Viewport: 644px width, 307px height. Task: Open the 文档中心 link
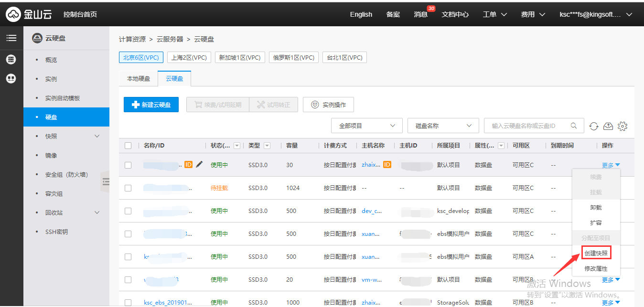point(455,14)
